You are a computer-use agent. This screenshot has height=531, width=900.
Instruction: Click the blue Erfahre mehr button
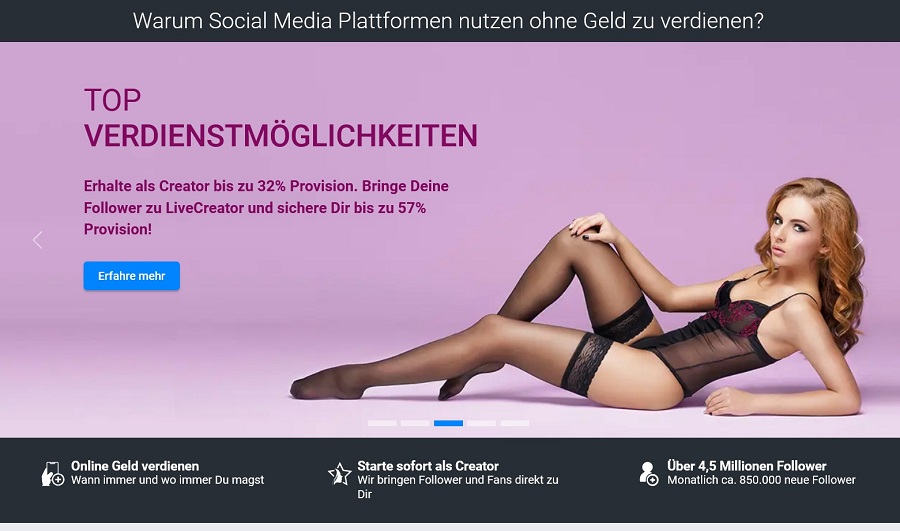(131, 276)
